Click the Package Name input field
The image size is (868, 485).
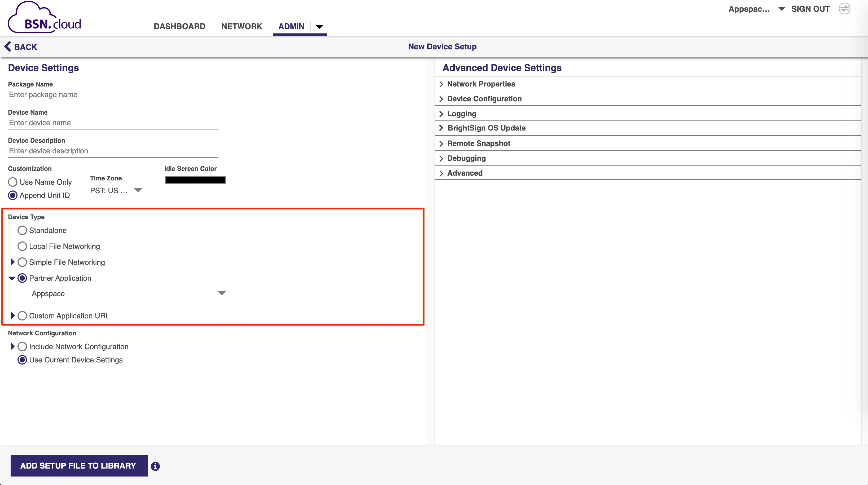pyautogui.click(x=113, y=95)
